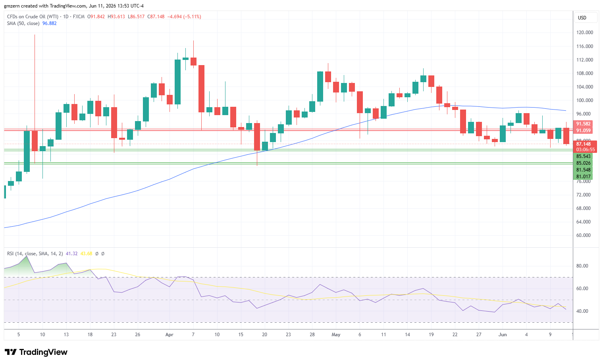Click the 100.000 price axis label
603x364 pixels.
point(584,100)
